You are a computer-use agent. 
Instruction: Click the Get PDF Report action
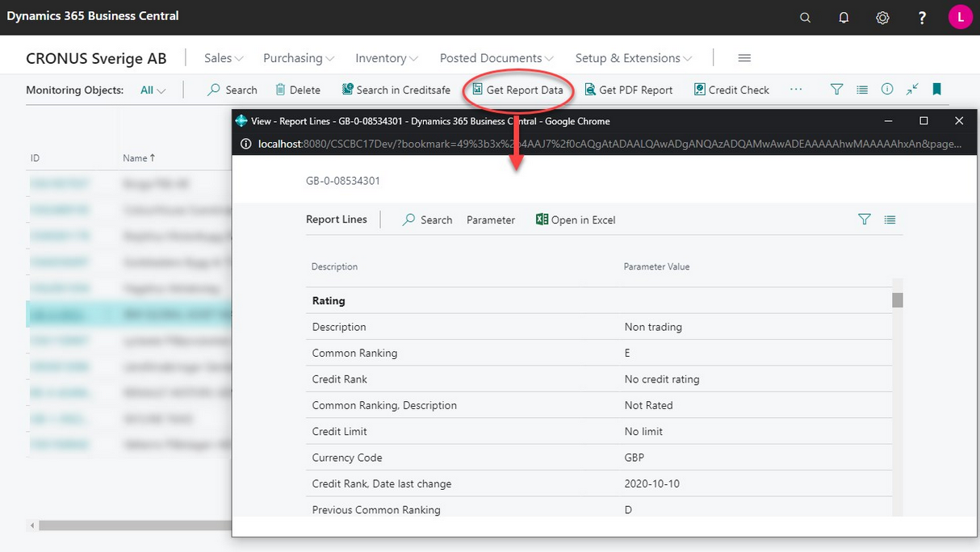click(x=628, y=90)
